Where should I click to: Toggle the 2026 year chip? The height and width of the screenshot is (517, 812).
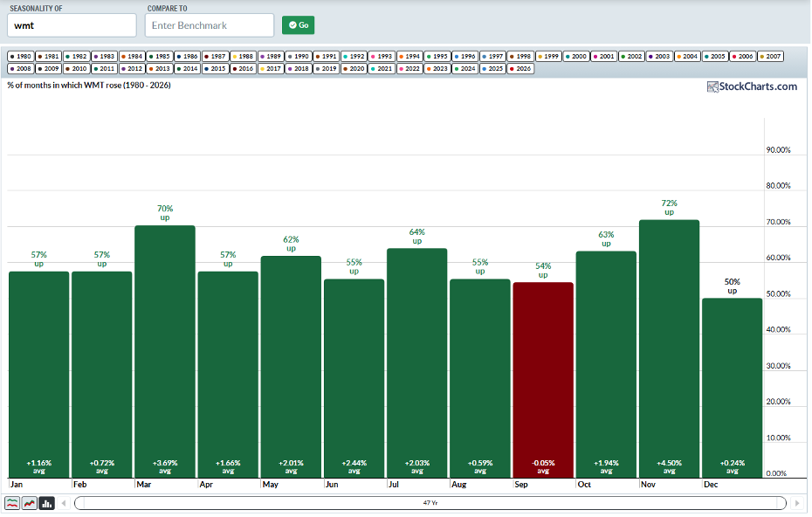(521, 68)
